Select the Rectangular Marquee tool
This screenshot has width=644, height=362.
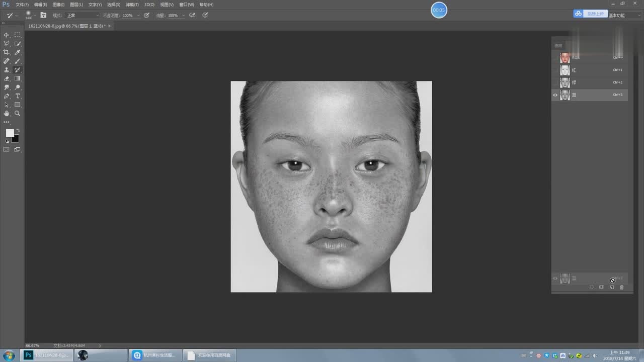18,35
